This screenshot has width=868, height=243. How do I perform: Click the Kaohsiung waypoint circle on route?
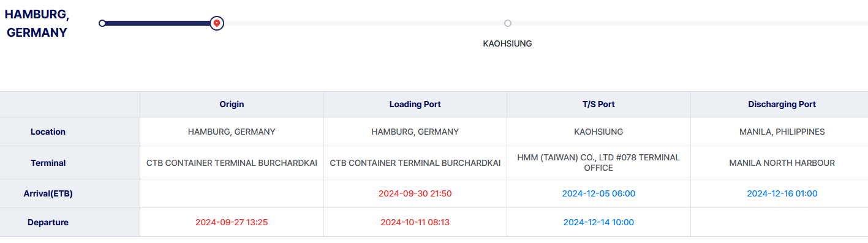pos(508,23)
